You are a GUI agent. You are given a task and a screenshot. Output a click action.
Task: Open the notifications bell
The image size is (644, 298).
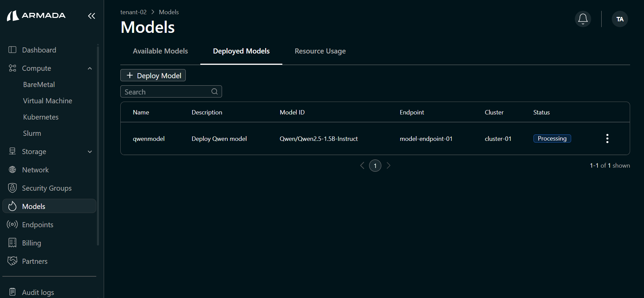click(x=583, y=19)
